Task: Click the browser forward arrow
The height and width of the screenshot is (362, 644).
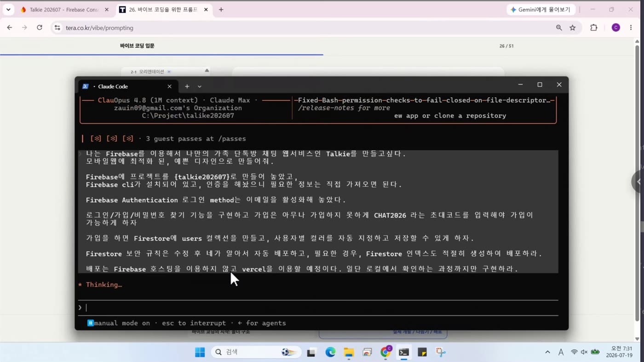Action: click(24, 28)
